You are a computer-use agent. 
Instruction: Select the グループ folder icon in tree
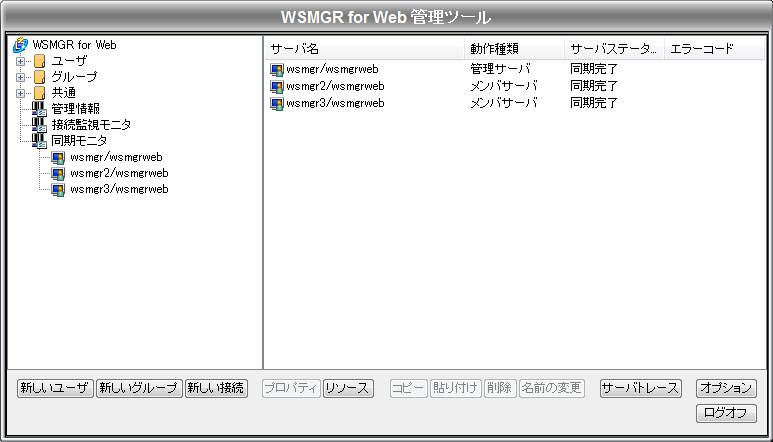point(39,77)
